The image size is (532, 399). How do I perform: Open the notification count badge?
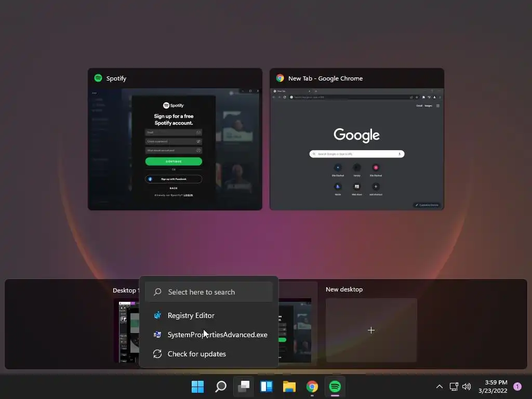point(517,387)
